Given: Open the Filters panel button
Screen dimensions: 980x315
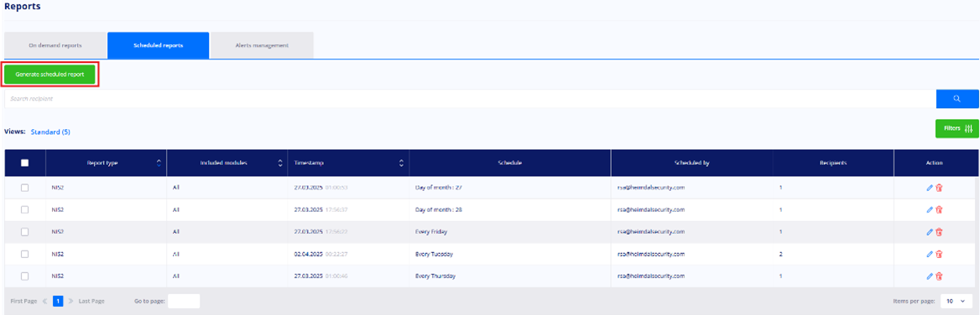Looking at the screenshot, I should (957, 128).
